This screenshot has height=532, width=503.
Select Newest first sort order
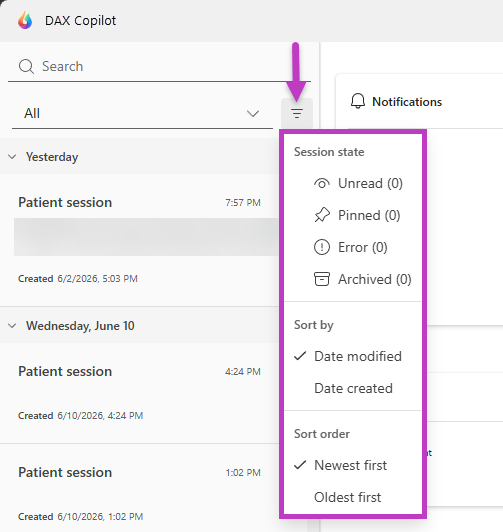pos(353,465)
